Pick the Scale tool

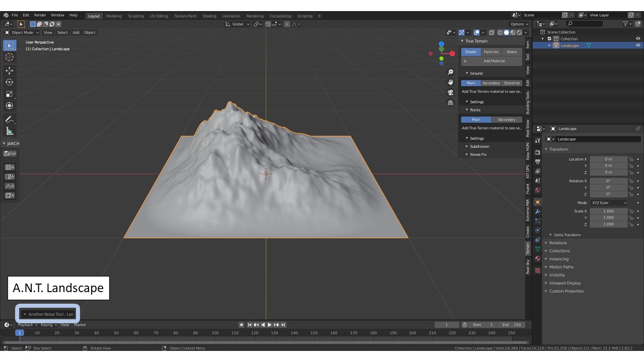click(10, 94)
